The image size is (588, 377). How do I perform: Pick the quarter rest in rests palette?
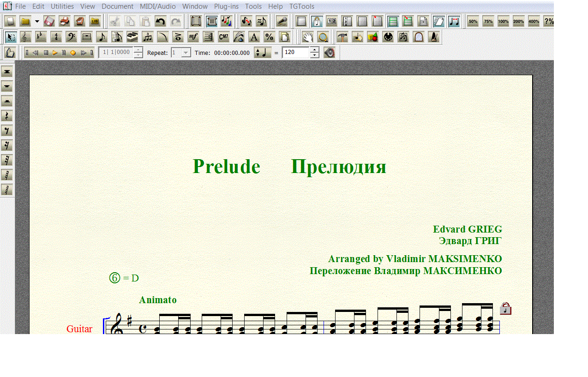(7, 116)
